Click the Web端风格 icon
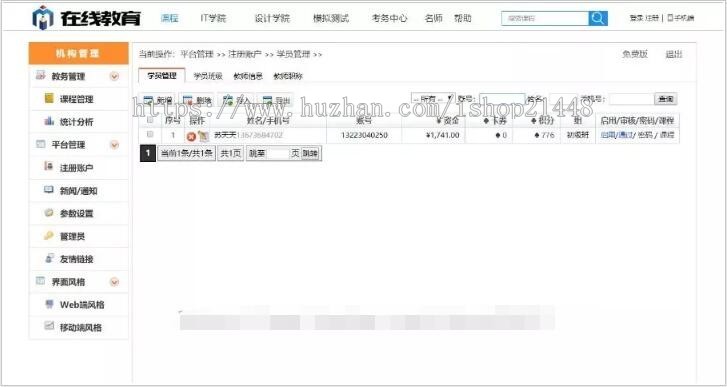 pyautogui.click(x=49, y=304)
